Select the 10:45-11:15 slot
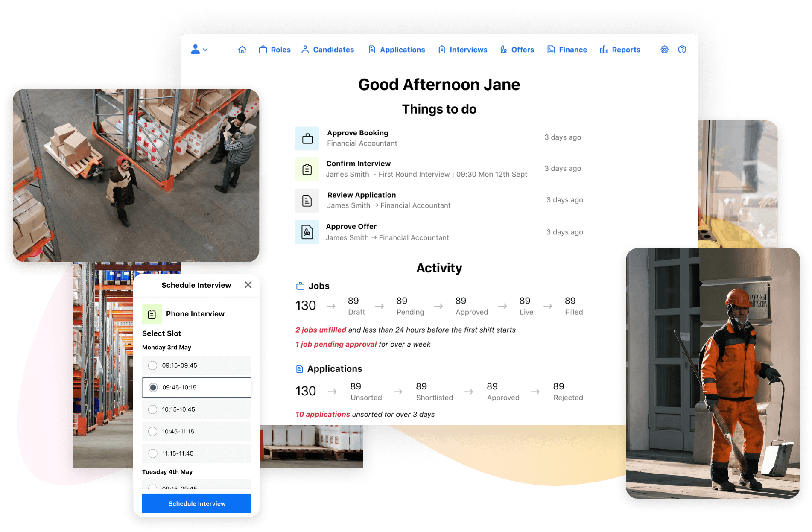The image size is (812, 532). pyautogui.click(x=196, y=431)
